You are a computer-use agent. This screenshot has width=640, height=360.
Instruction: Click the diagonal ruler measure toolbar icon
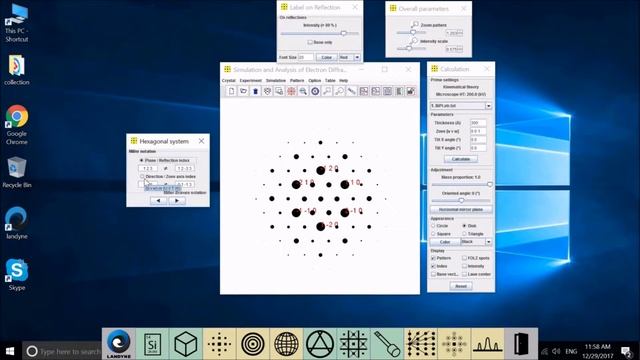point(351,91)
